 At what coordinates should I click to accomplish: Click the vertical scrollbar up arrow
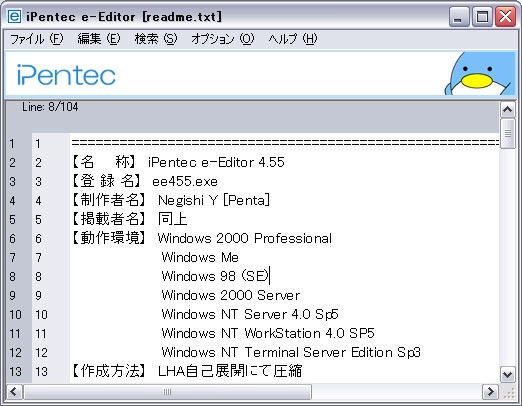(x=507, y=109)
